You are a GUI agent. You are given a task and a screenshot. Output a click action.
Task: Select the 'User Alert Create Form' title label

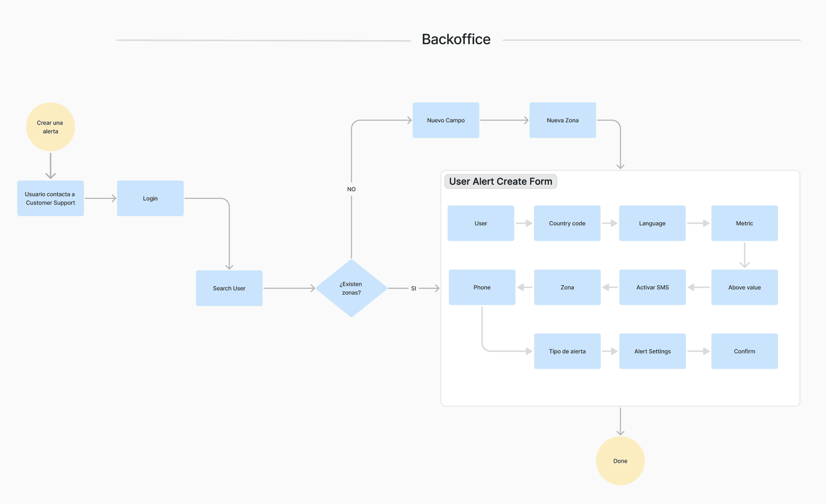(x=500, y=181)
